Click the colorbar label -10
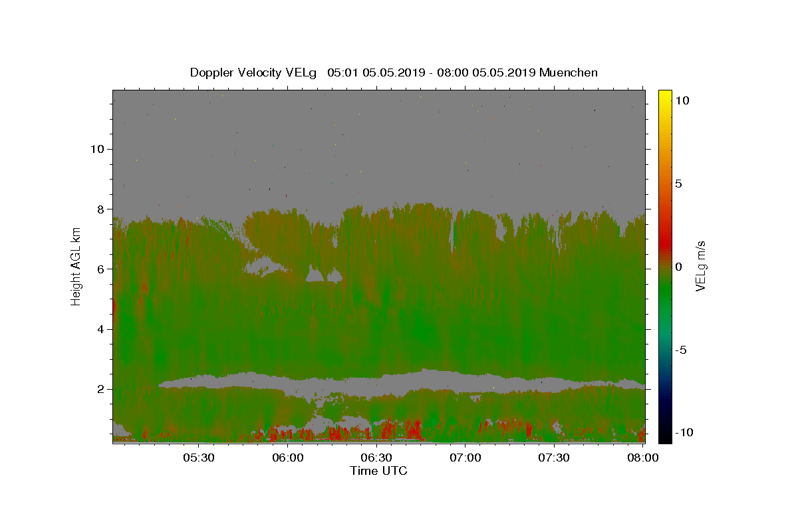 pyautogui.click(x=683, y=433)
